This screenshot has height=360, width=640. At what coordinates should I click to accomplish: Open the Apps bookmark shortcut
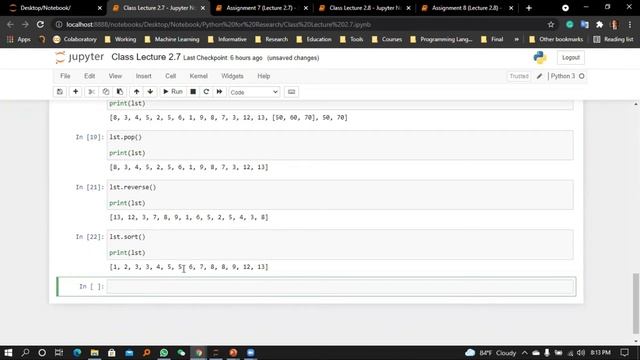point(19,40)
